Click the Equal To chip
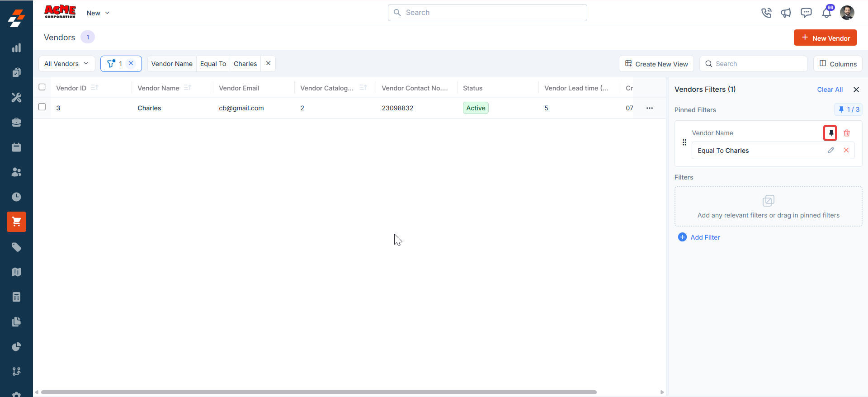 coord(213,64)
